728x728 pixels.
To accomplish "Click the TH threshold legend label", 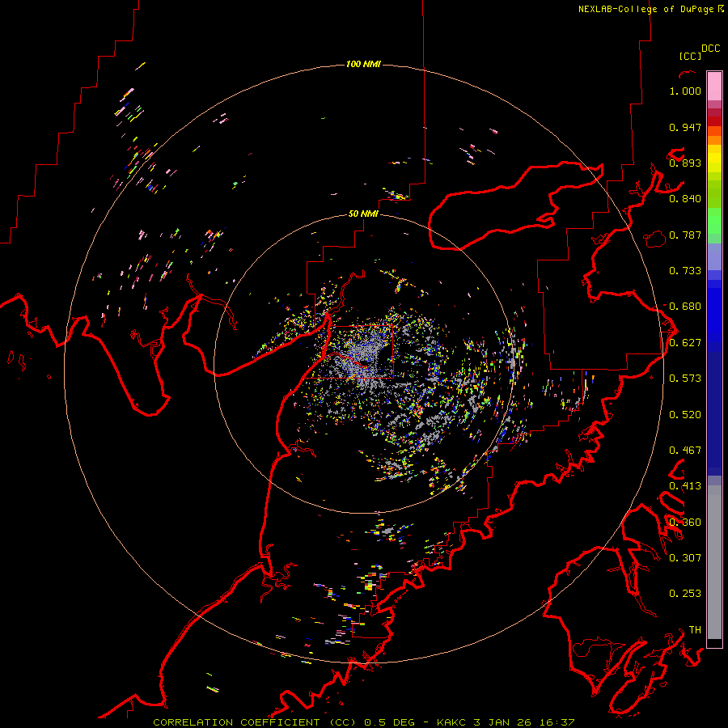I will (695, 629).
